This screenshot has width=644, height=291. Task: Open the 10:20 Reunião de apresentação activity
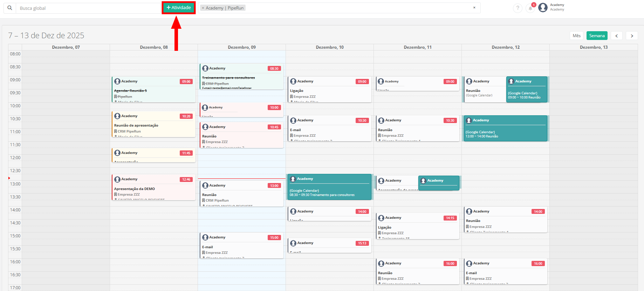point(153,125)
